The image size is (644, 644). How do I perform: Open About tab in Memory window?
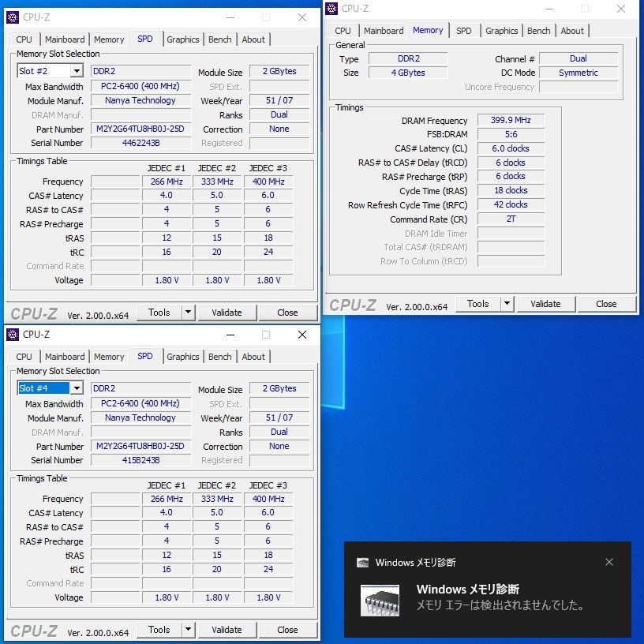coord(572,31)
